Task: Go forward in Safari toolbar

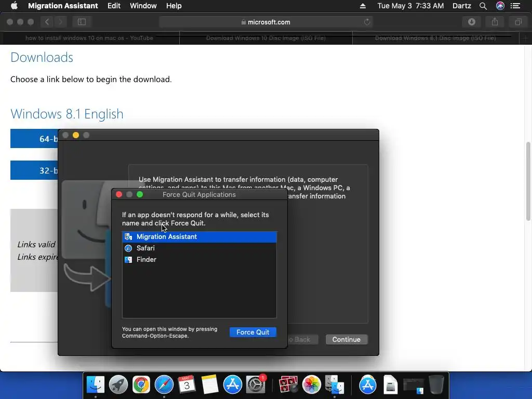Action: click(60, 22)
